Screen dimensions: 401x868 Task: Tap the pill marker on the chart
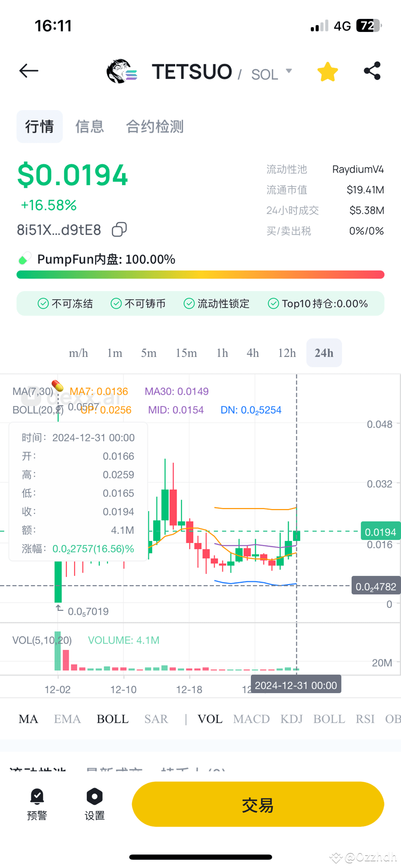[58, 386]
